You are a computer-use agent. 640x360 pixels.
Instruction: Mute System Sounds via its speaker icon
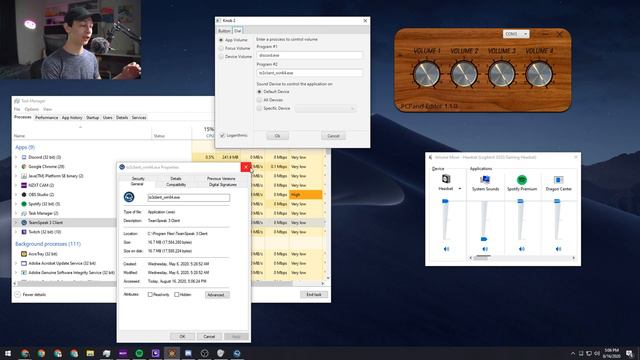485,249
